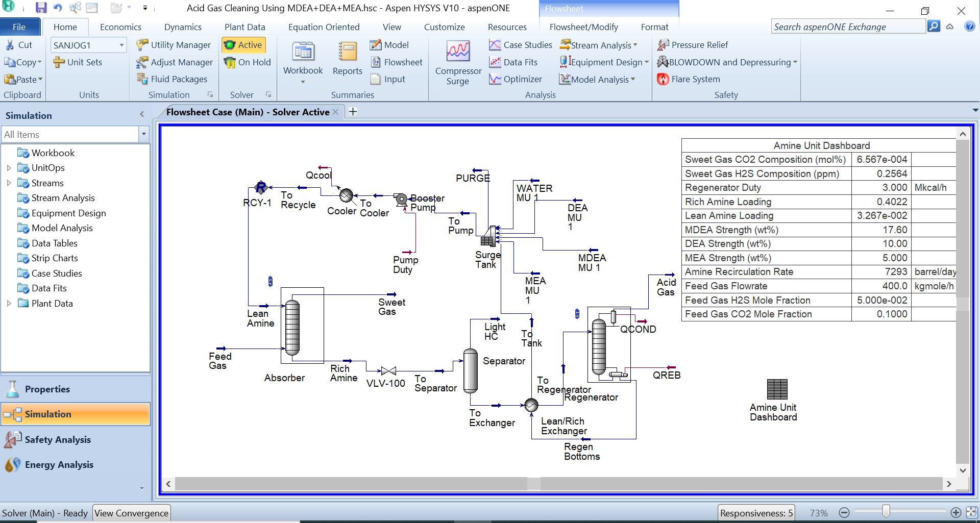Screen dimensions: 980x523
Task: Open Data Fits in ribbon
Action: (513, 62)
